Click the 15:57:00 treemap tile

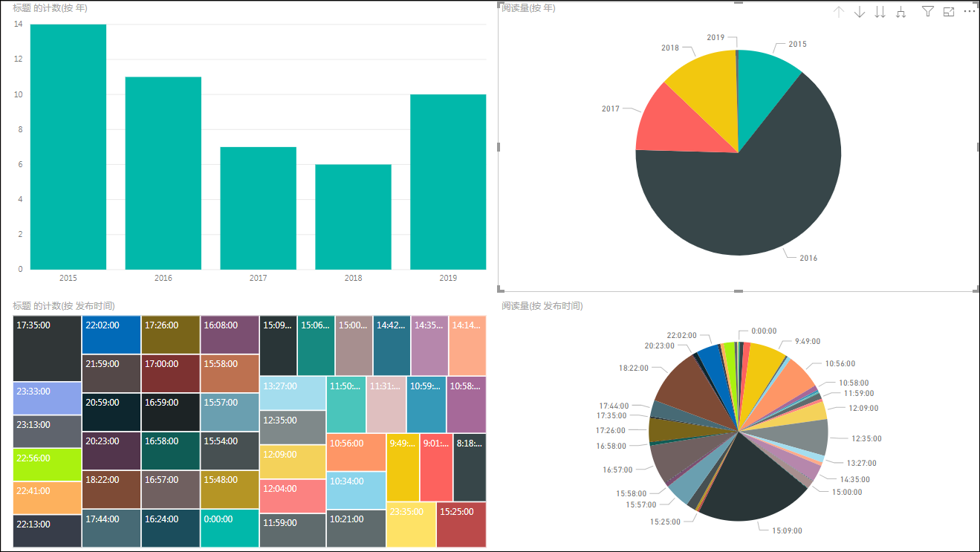click(230, 412)
